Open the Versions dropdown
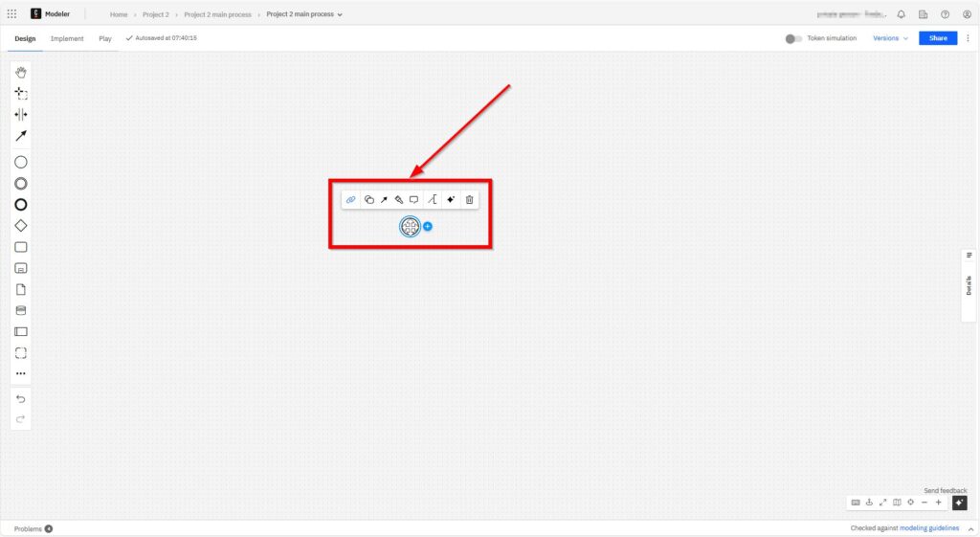 [x=890, y=38]
